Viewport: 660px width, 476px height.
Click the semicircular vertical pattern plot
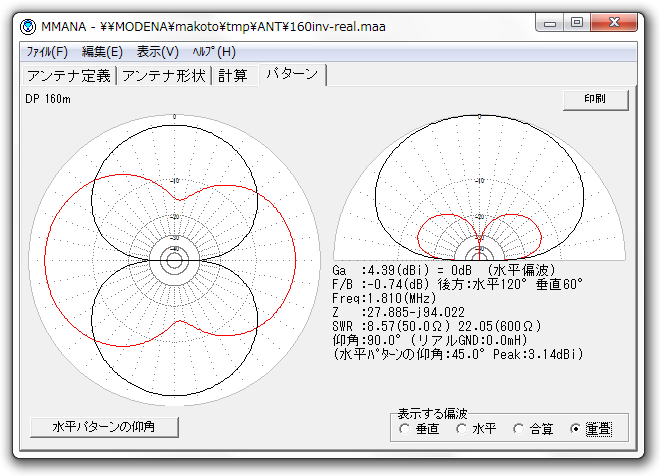480,190
